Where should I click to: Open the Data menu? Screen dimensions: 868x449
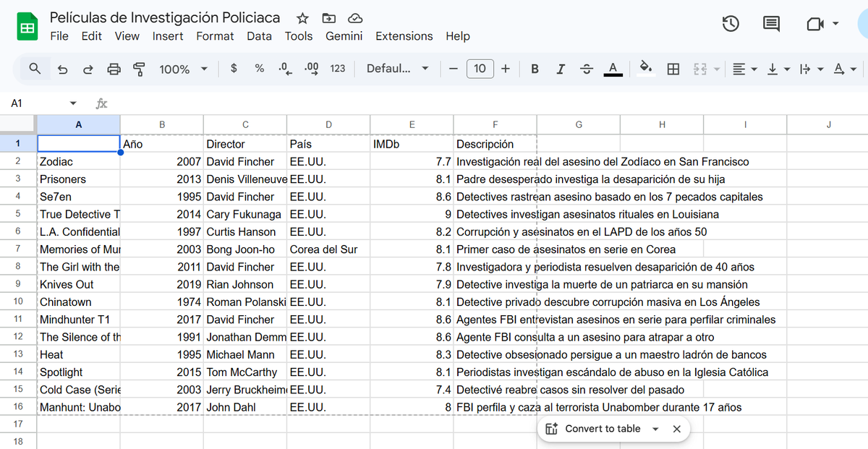[x=259, y=36]
